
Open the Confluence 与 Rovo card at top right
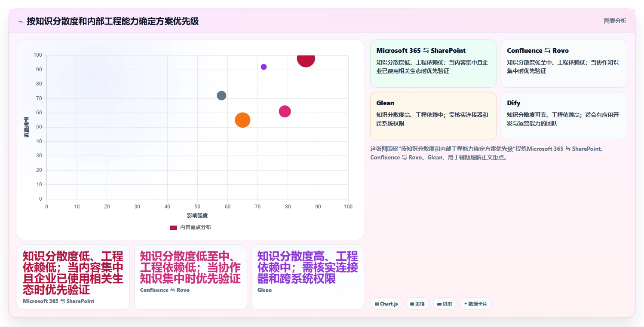[x=564, y=64]
